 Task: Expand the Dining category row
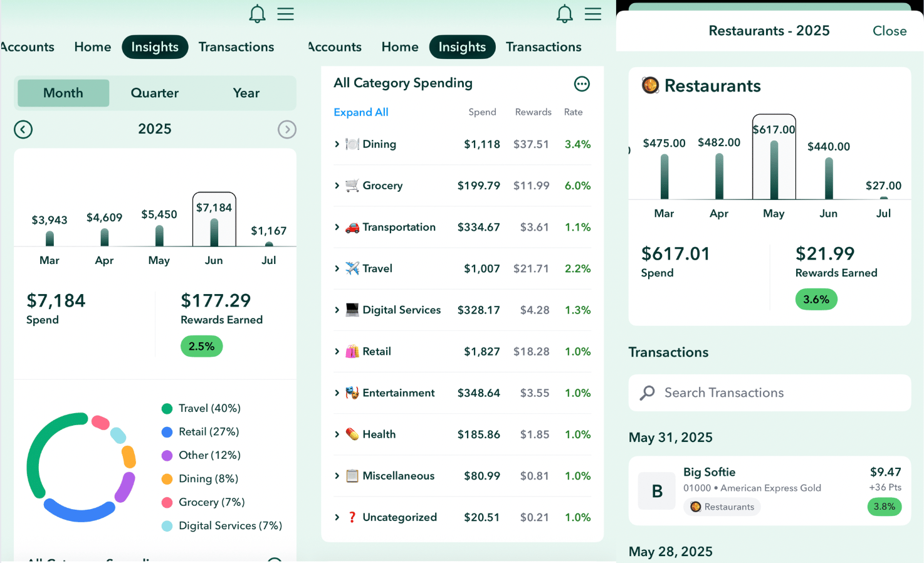click(337, 144)
